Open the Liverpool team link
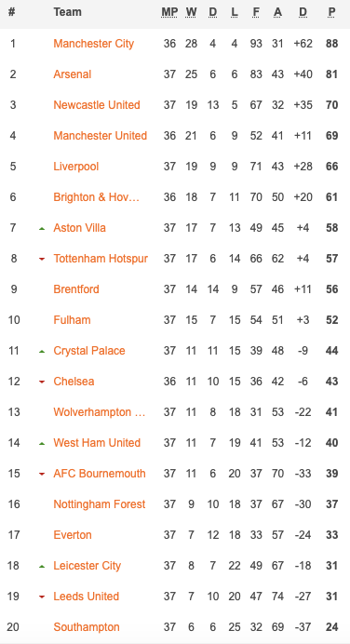 pos(76,167)
